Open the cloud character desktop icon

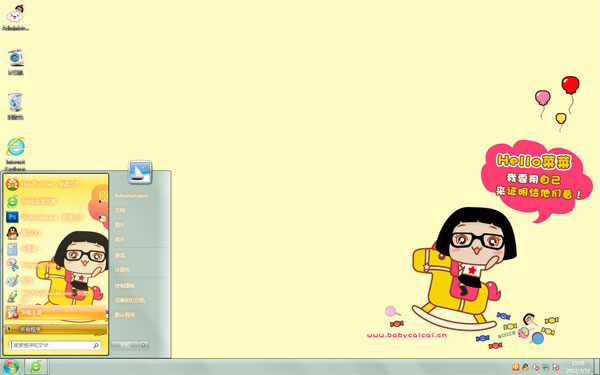pos(15,18)
